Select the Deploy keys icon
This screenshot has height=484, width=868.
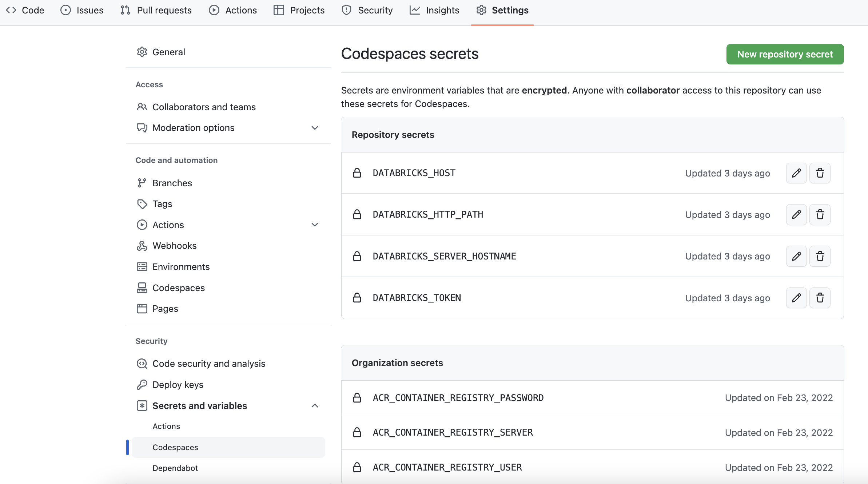pyautogui.click(x=142, y=384)
